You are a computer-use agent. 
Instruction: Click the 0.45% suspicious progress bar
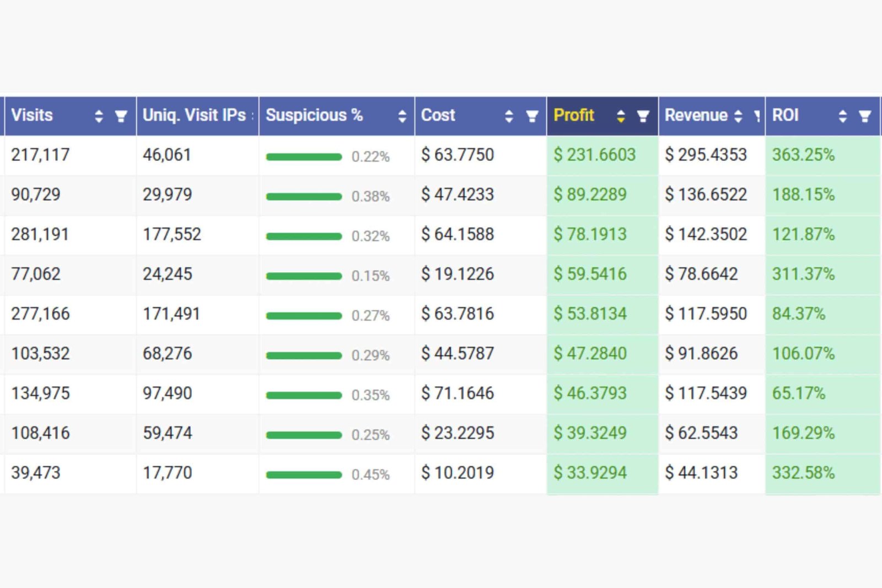coord(304,474)
